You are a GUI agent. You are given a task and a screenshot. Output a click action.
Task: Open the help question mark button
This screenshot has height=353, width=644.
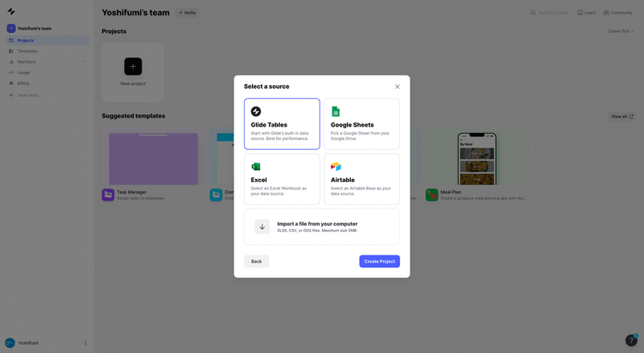pyautogui.click(x=631, y=340)
